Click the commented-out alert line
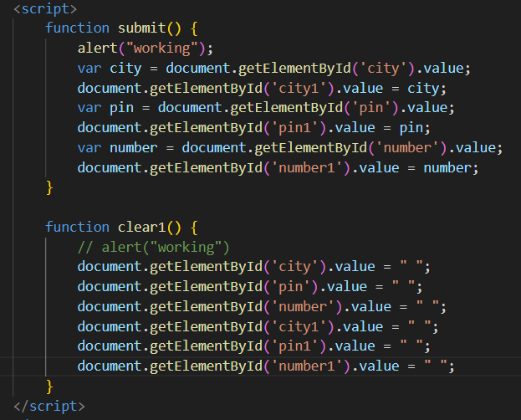The width and height of the screenshot is (521, 420). pos(153,247)
